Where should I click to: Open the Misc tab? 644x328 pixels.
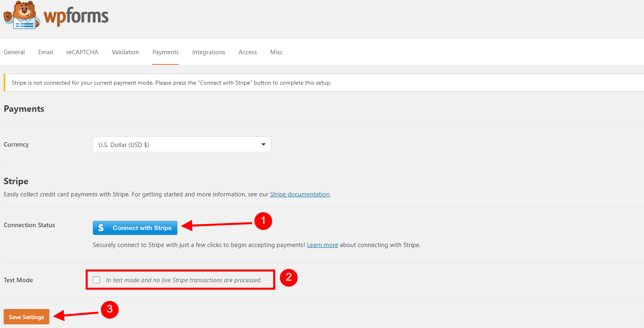pyautogui.click(x=277, y=52)
